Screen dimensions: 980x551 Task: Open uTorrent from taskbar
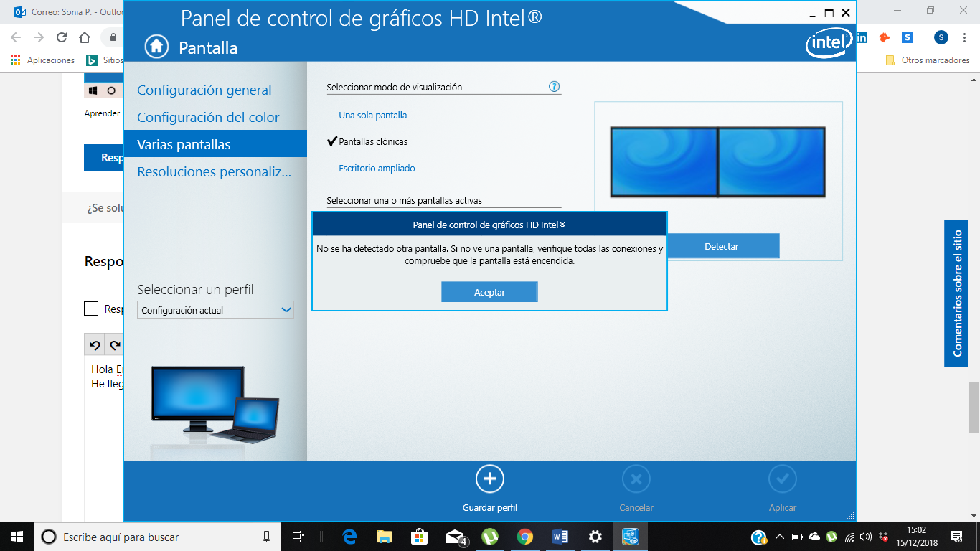(490, 537)
